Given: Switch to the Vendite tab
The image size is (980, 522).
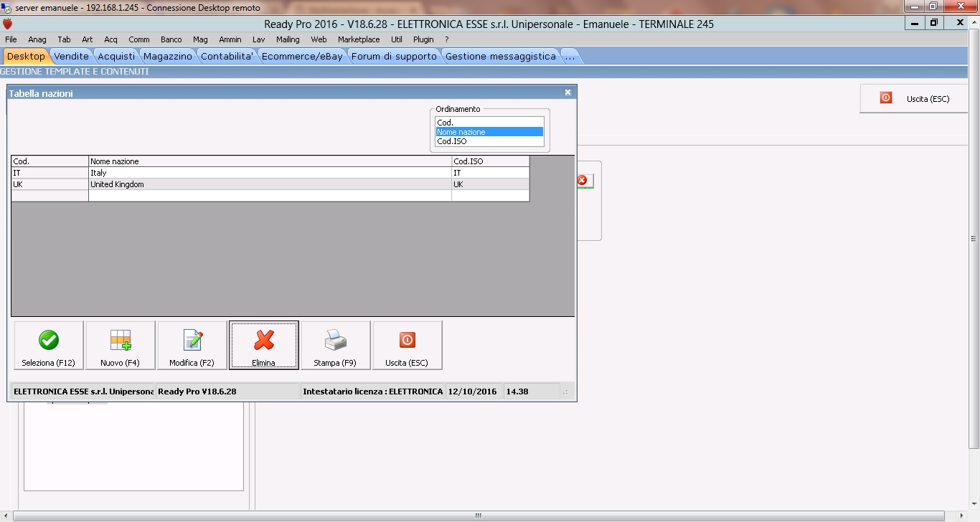Looking at the screenshot, I should [72, 56].
